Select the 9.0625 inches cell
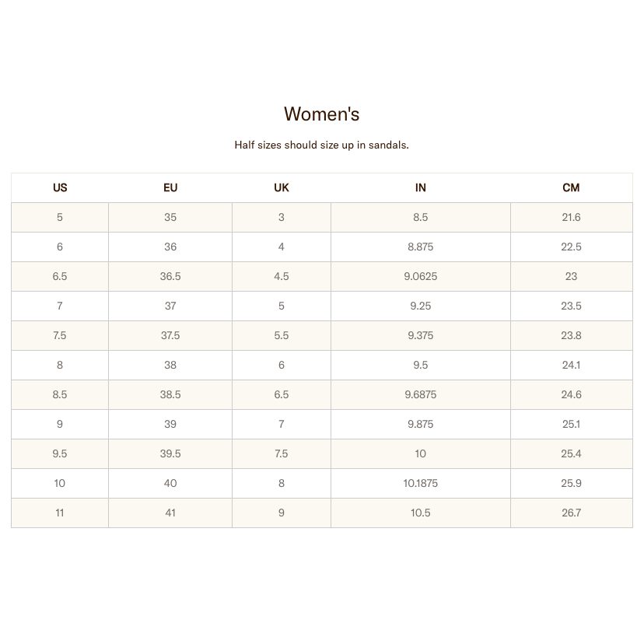This screenshot has width=644, height=644. pos(421,276)
